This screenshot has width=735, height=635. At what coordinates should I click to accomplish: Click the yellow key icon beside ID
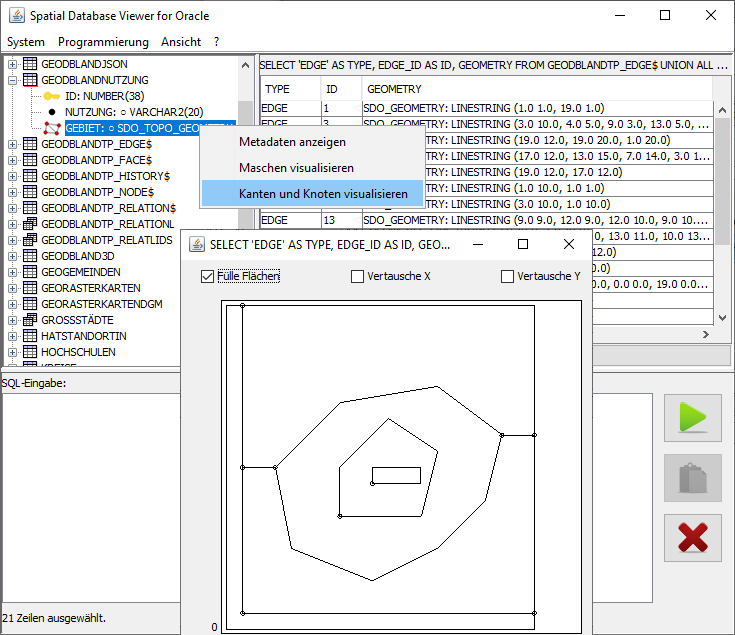[52, 96]
